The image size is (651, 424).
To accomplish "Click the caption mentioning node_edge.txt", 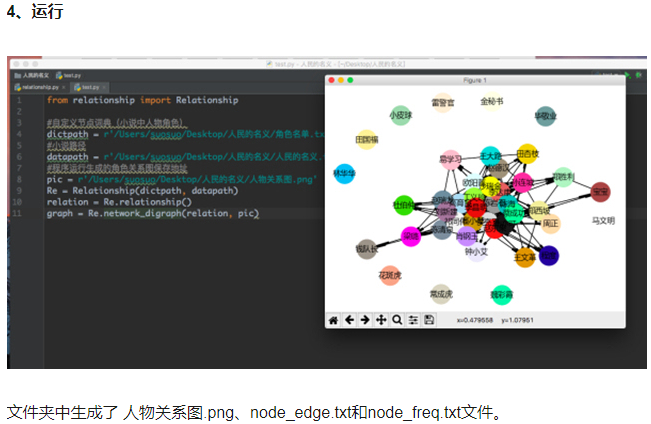I will tap(255, 412).
